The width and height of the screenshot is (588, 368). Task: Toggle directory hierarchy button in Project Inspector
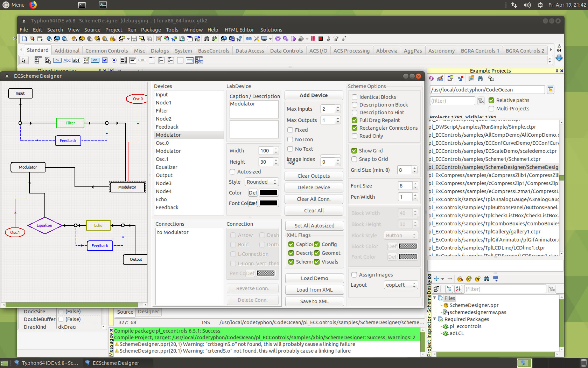point(449,289)
